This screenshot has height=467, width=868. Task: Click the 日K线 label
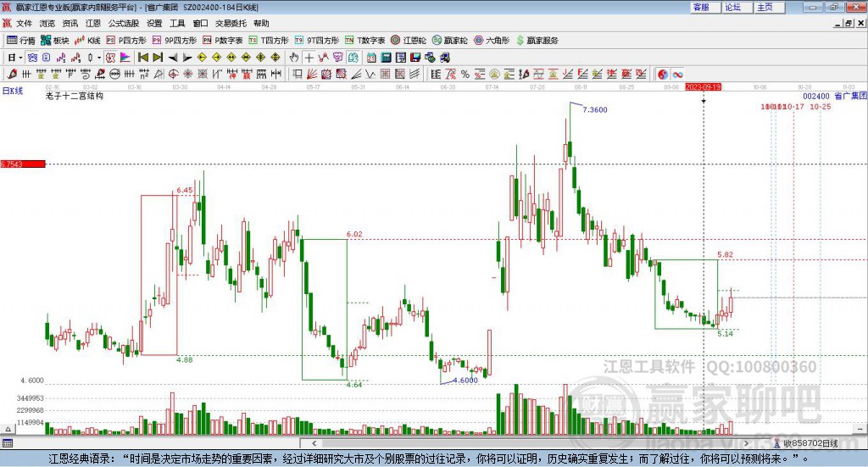13,91
